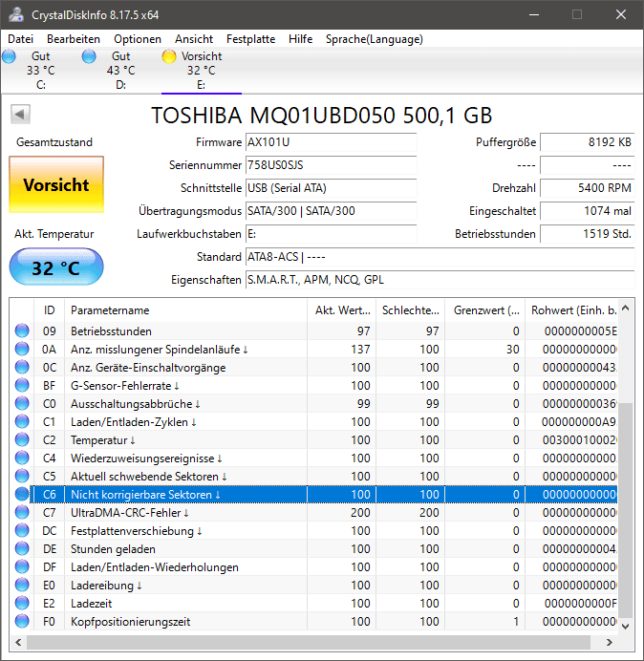This screenshot has width=644, height=661.
Task: Click the Eigenschaften field S.M.A.R.T., APM
Action: 440,280
